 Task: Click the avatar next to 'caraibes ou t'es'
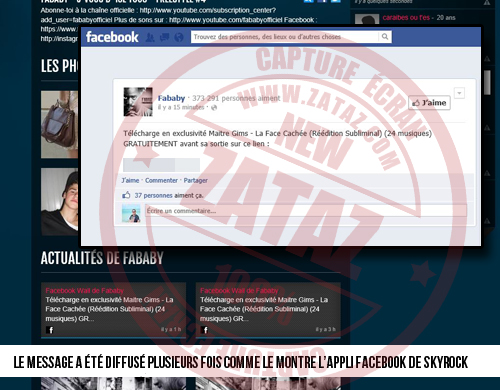click(367, 19)
